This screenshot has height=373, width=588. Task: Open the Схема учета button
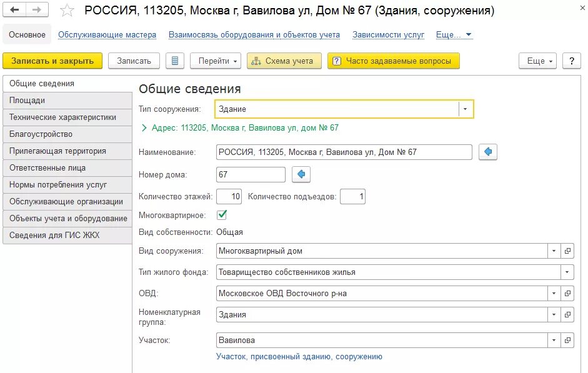(284, 61)
